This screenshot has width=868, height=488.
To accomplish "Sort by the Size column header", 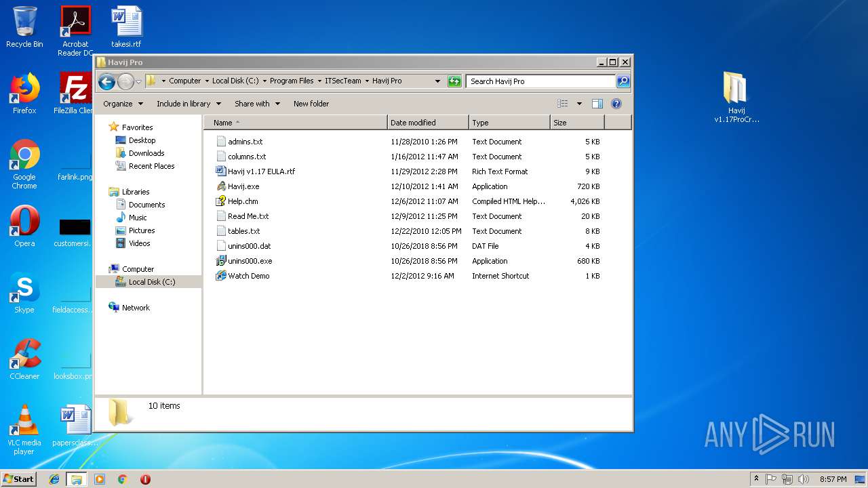I will [x=577, y=123].
